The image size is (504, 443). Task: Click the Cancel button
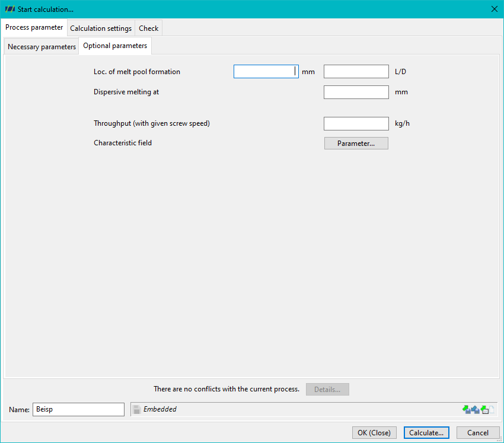[478, 433]
